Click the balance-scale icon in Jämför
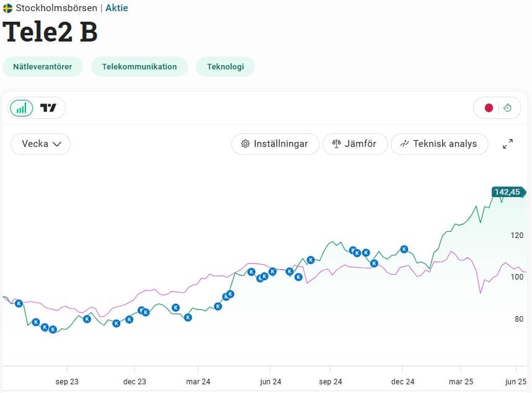The image size is (532, 393). click(337, 144)
